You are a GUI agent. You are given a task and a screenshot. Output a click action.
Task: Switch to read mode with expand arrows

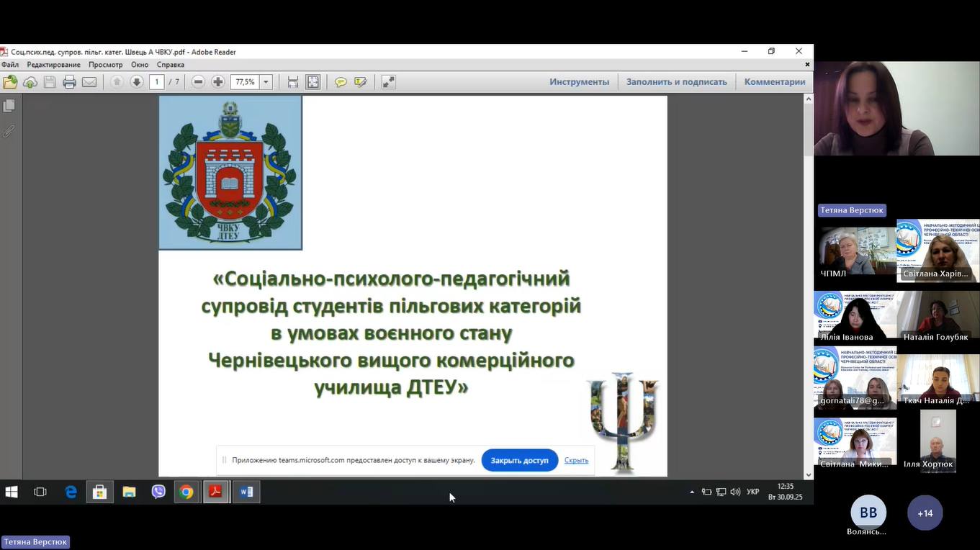pyautogui.click(x=388, y=82)
